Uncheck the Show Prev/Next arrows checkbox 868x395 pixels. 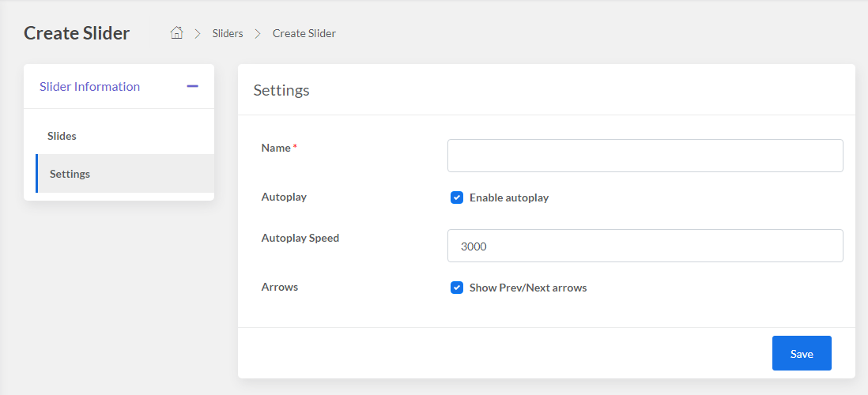(457, 288)
